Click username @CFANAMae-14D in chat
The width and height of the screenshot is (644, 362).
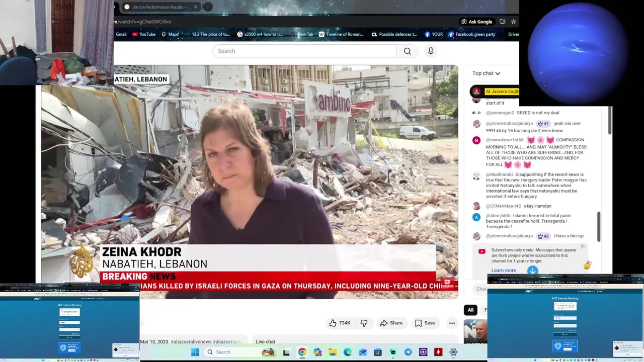point(504,206)
